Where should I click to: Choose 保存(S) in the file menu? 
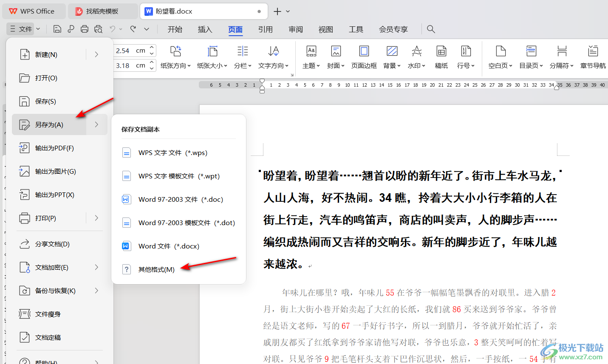pos(59,101)
